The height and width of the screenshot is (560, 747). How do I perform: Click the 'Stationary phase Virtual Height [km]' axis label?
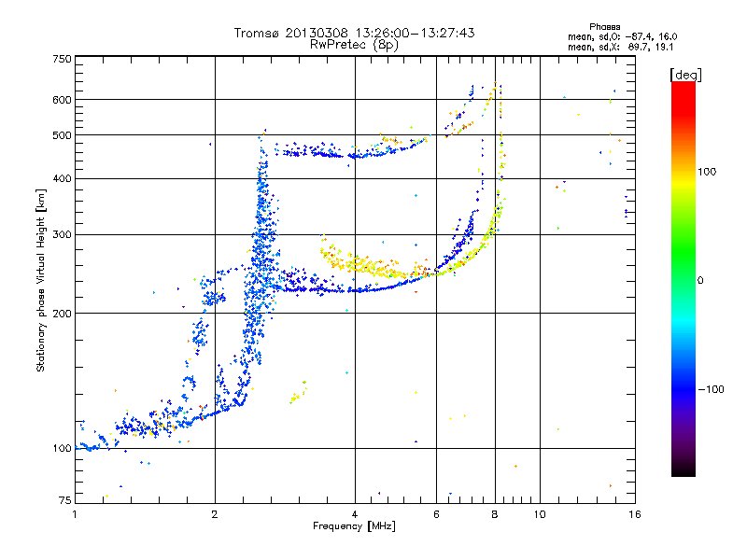(x=40, y=280)
